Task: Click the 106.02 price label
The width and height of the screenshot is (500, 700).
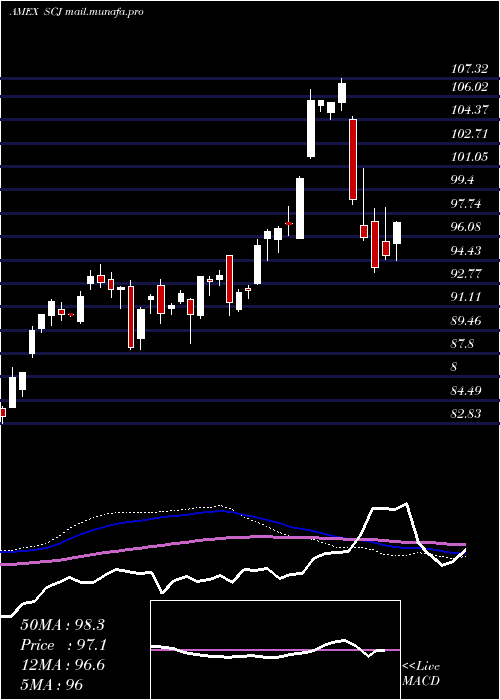Action: tap(469, 87)
